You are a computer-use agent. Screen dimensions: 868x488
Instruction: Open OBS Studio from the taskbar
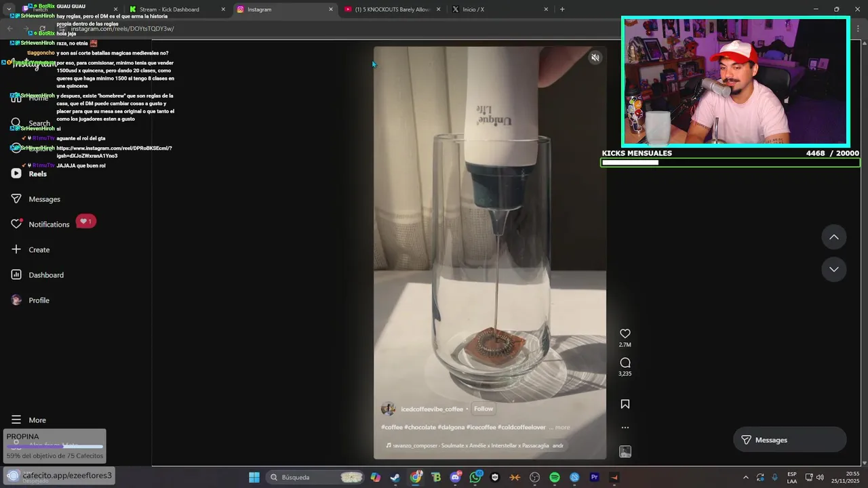[x=535, y=477]
